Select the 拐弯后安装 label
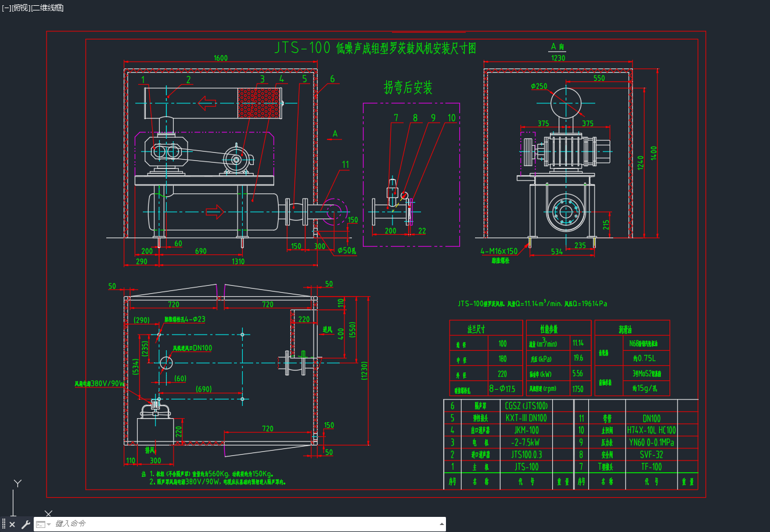This screenshot has width=770, height=532. pos(408,88)
